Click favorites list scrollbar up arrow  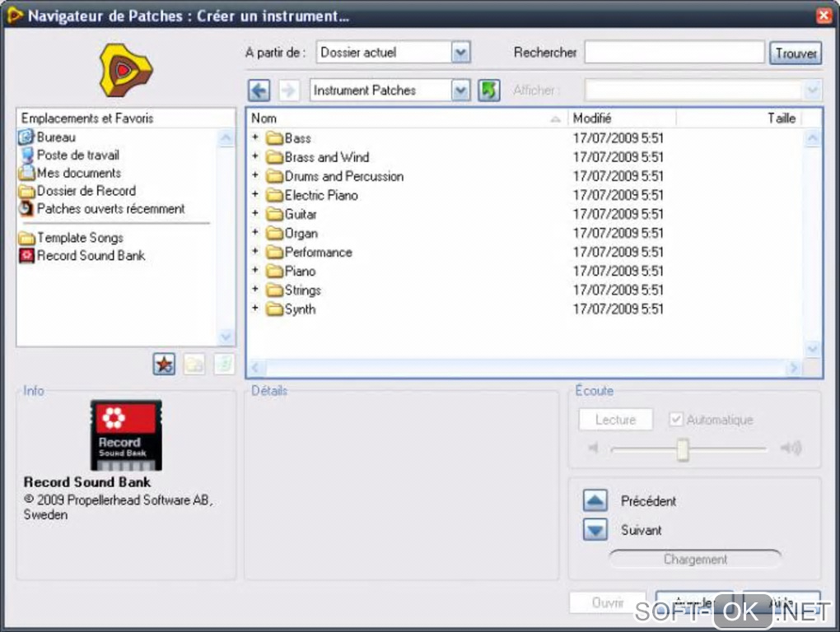[226, 138]
